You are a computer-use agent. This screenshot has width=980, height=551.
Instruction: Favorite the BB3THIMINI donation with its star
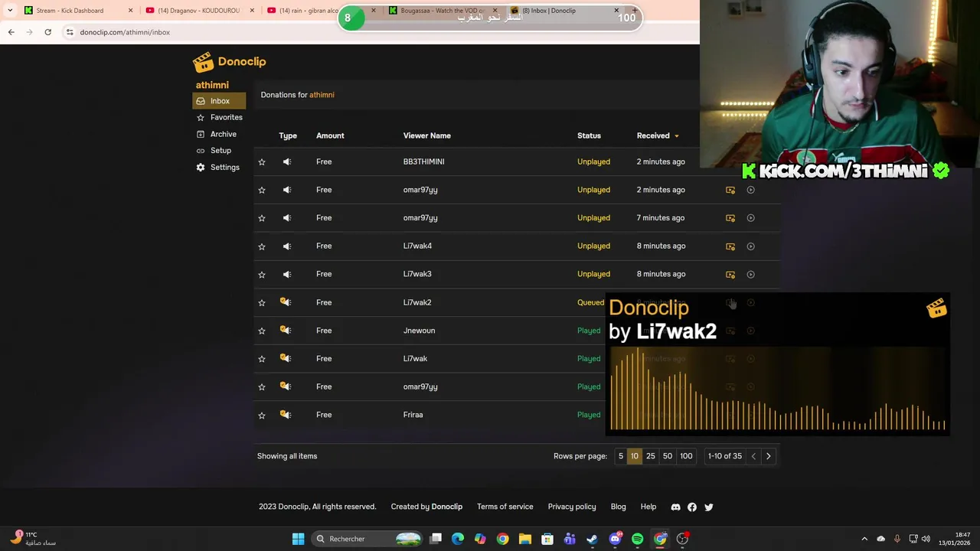coord(262,161)
